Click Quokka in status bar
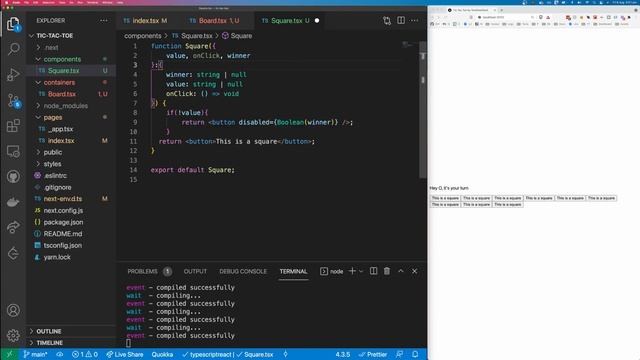The width and height of the screenshot is (640, 360). 162,354
